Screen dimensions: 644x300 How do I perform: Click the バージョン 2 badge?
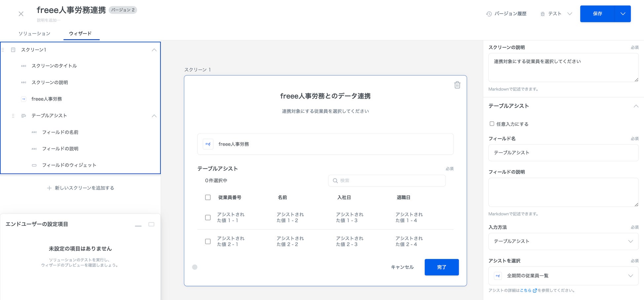(123, 10)
